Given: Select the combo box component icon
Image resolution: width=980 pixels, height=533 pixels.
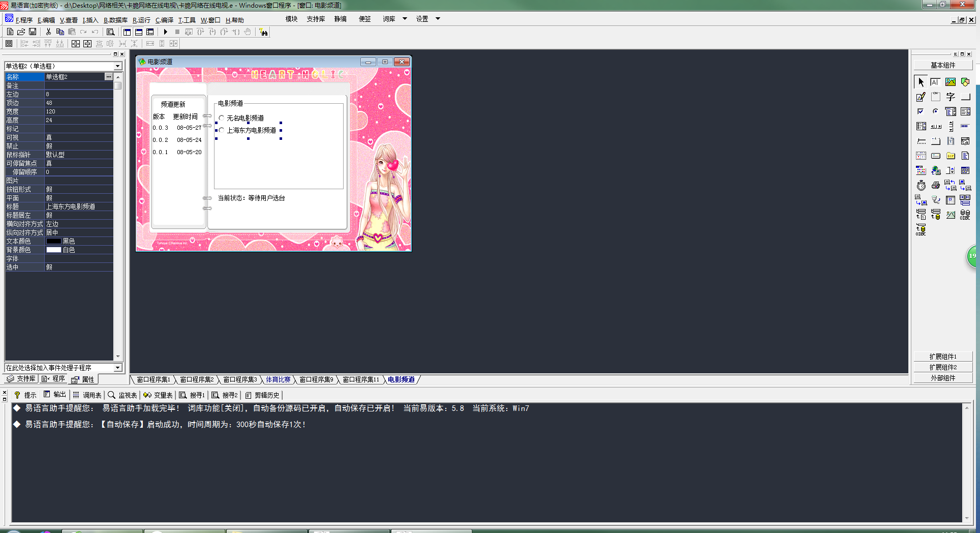Looking at the screenshot, I should click(x=951, y=111).
